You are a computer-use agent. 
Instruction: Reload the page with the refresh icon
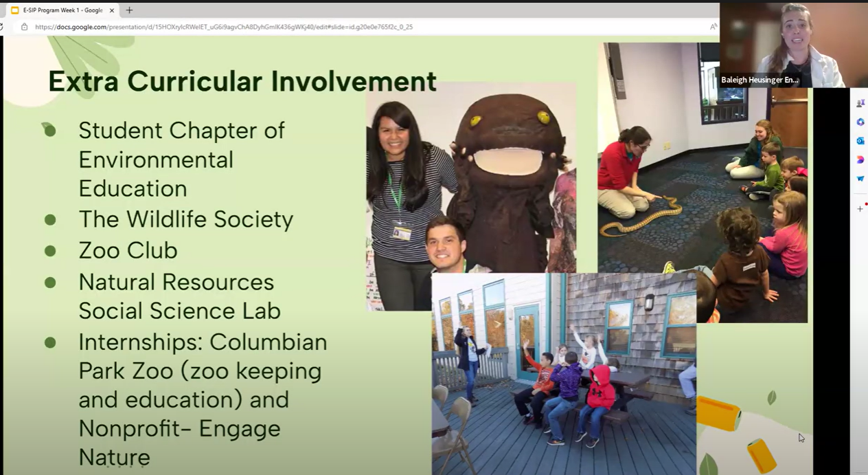(2, 27)
